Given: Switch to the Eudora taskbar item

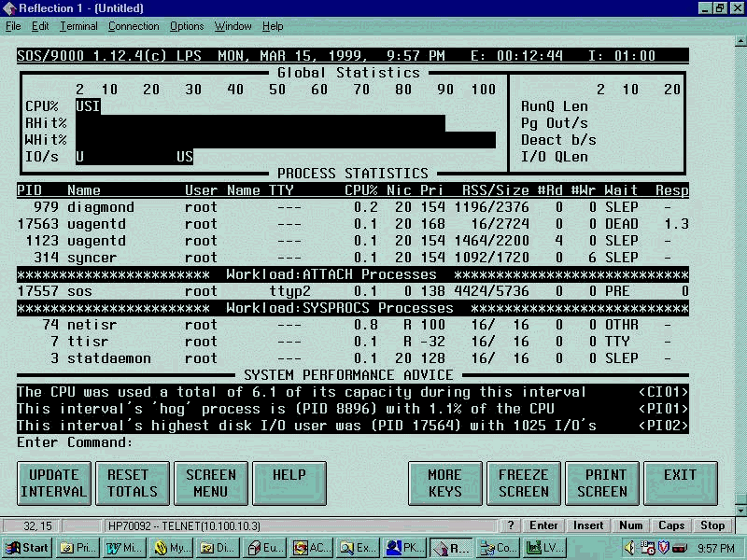Looking at the screenshot, I should tap(265, 548).
